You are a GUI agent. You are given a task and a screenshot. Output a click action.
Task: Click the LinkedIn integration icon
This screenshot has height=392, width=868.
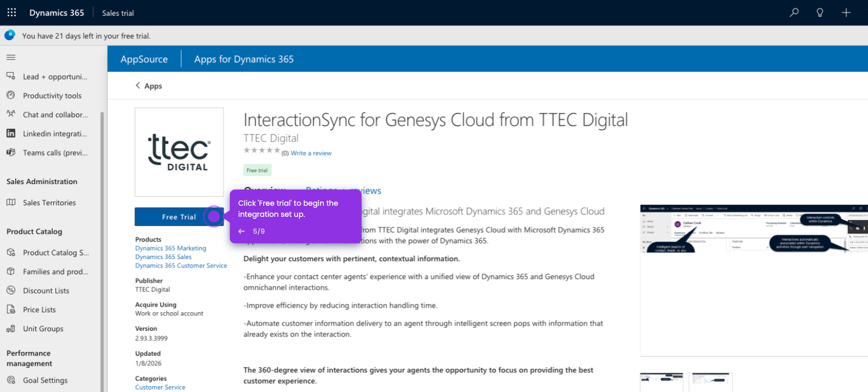pos(11,133)
